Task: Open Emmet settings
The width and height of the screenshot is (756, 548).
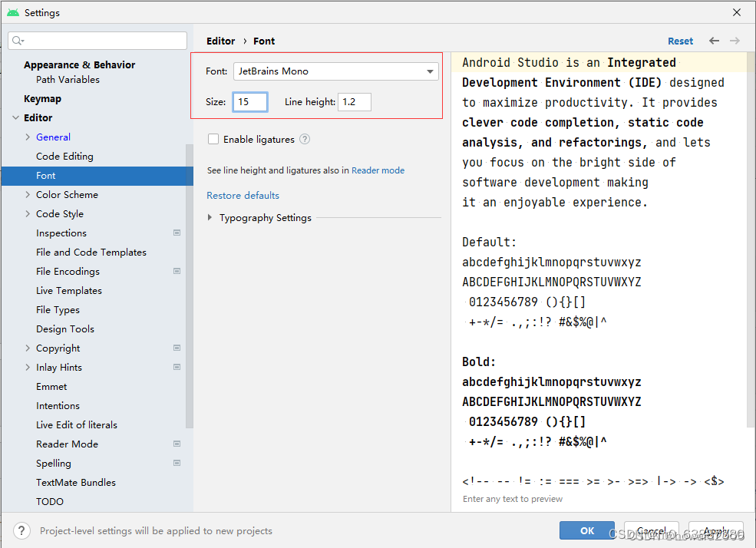Action: [x=51, y=387]
